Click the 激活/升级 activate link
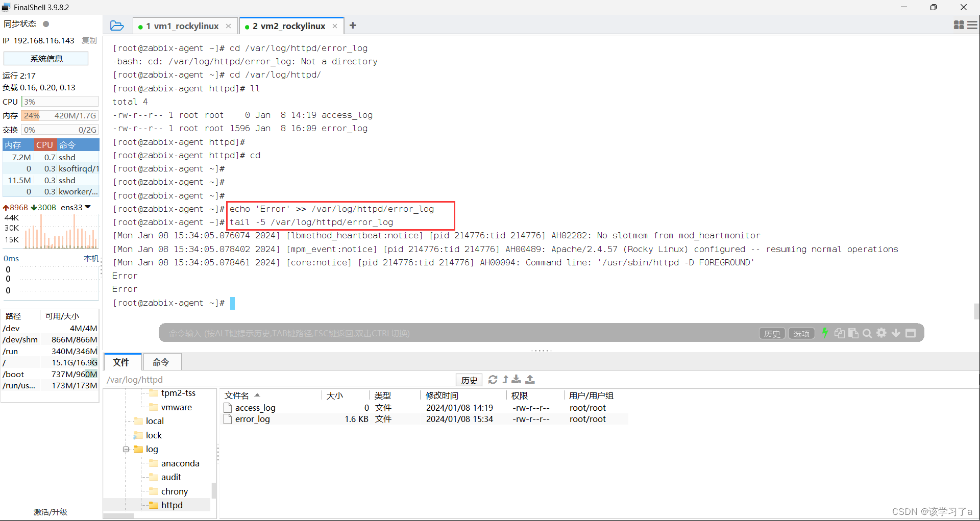This screenshot has height=521, width=980. coord(51,512)
